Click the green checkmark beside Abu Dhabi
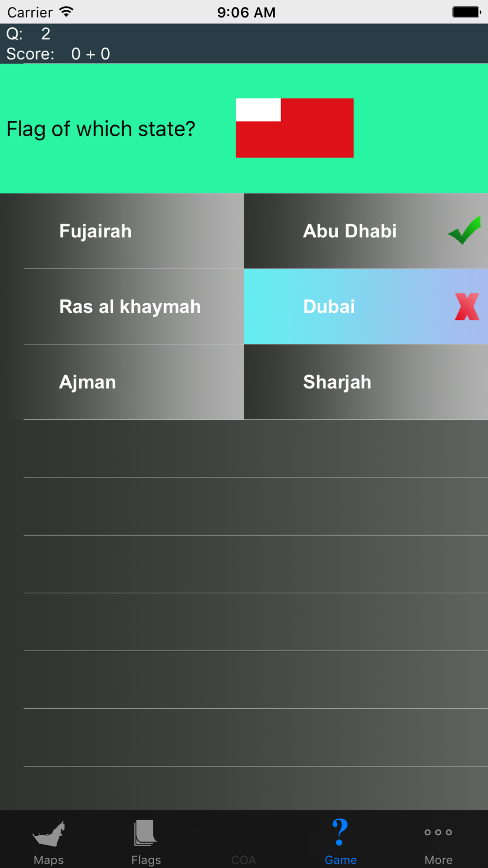This screenshot has height=868, width=488. tap(465, 230)
